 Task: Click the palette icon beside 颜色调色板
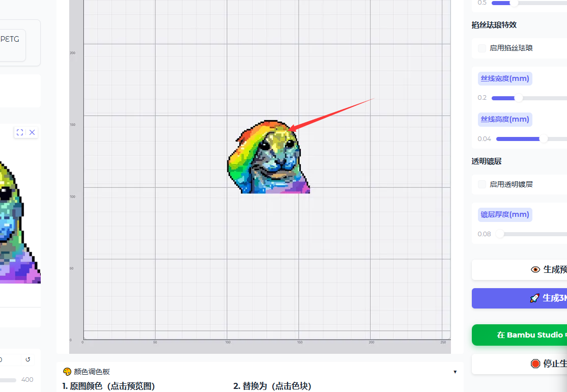[x=67, y=372]
